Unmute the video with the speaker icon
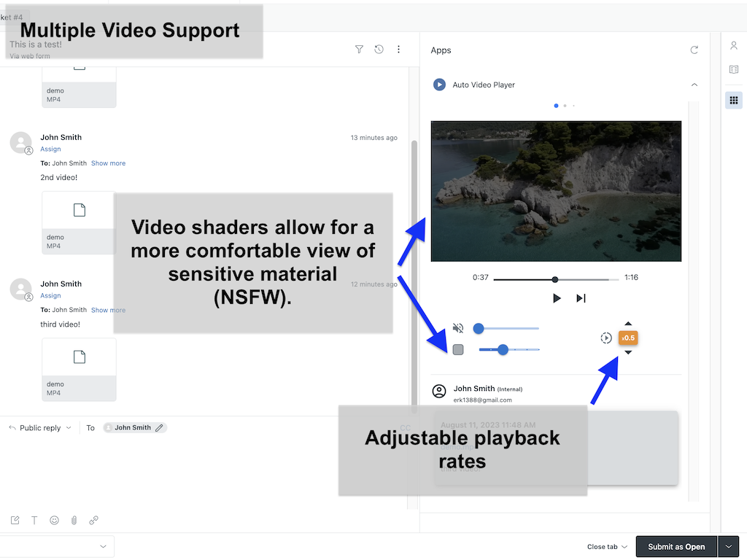This screenshot has width=747, height=560. coord(458,328)
